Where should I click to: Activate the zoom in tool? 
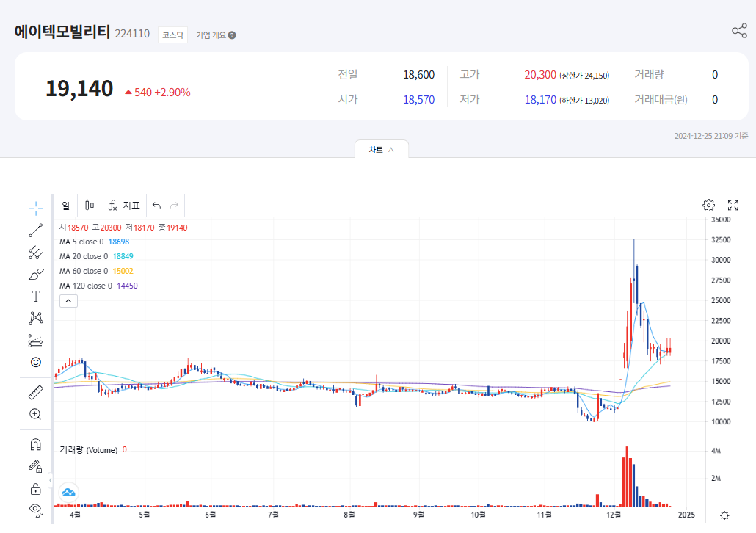pos(36,414)
